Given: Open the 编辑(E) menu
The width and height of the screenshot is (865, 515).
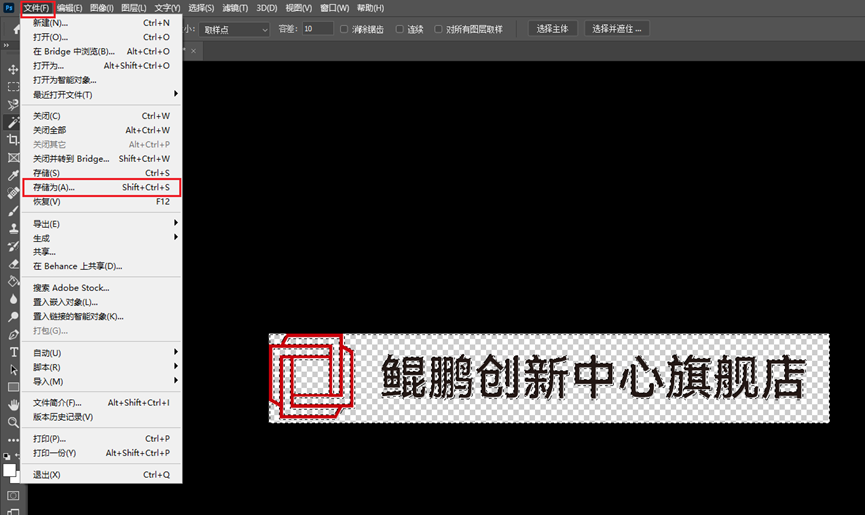Looking at the screenshot, I should pos(70,8).
